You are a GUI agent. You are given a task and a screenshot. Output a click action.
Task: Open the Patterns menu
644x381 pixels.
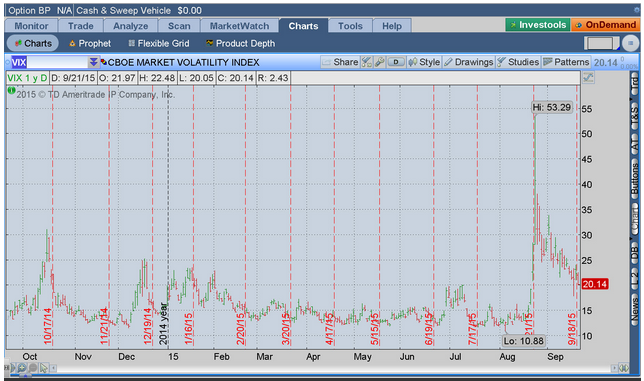coord(566,62)
